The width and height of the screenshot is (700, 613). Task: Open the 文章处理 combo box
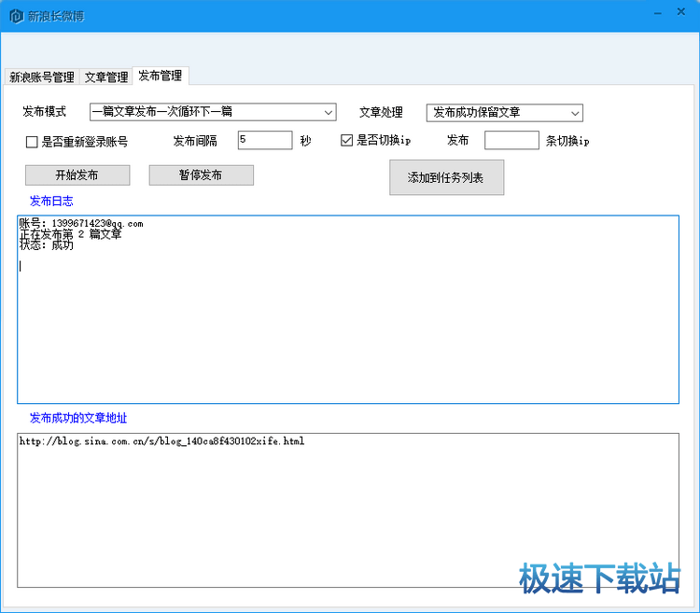tap(504, 113)
